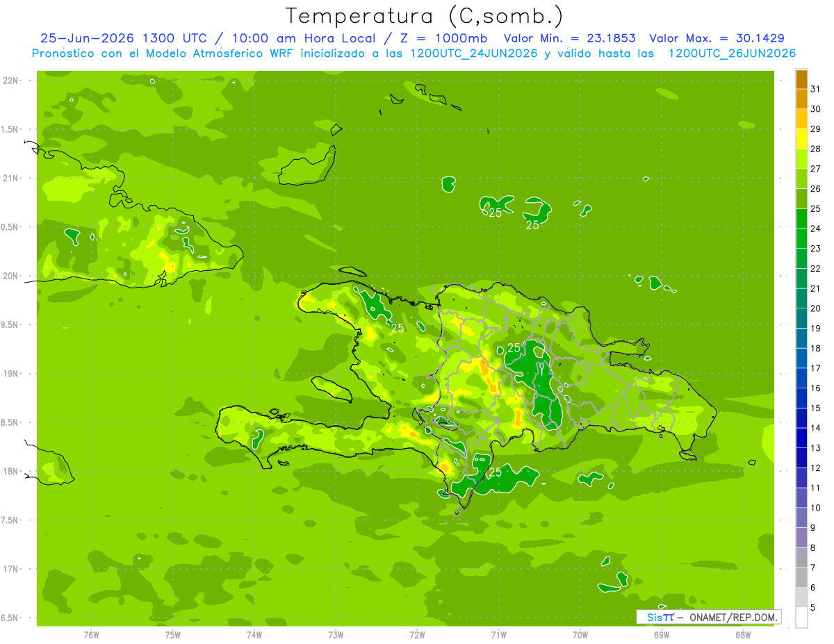
Task: Click the legend value 5
Action: (813, 608)
